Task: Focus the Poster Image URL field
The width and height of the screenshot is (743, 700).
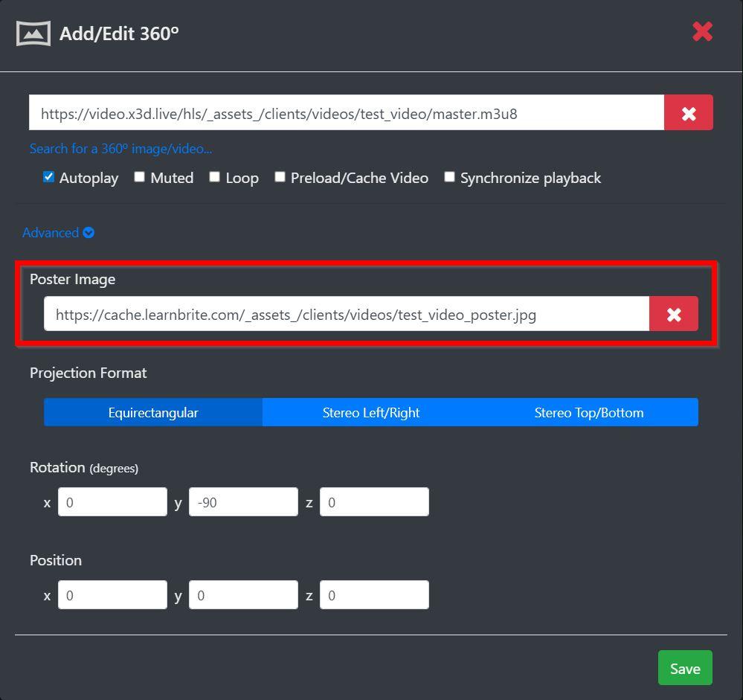Action: tap(347, 314)
